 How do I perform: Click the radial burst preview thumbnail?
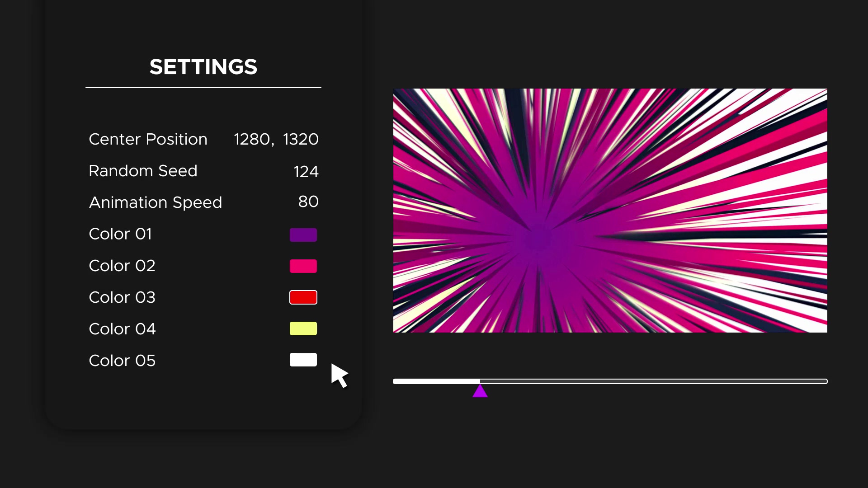(x=610, y=211)
